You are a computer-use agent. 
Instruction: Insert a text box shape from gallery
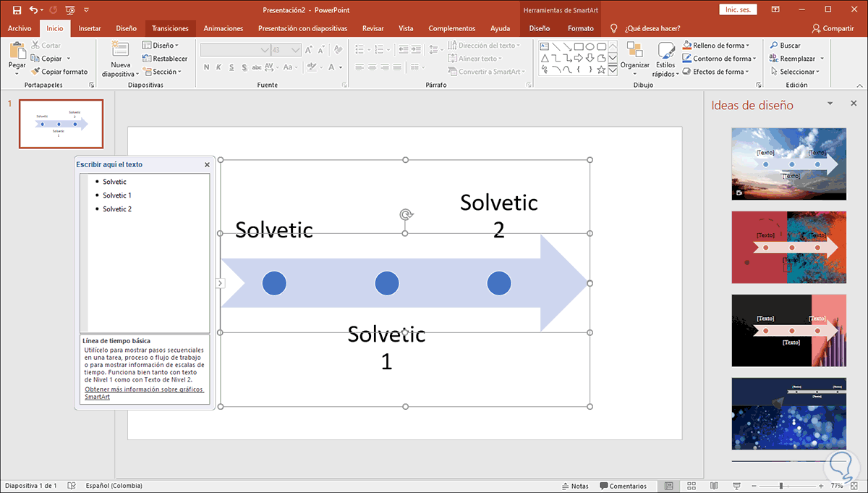(544, 46)
